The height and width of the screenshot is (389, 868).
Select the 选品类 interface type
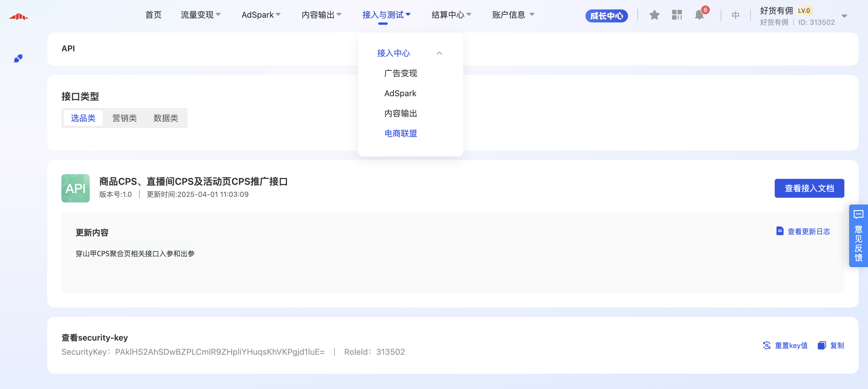click(x=83, y=118)
